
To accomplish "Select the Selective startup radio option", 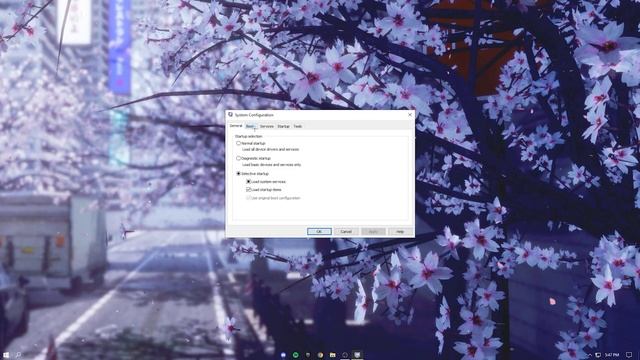I will point(238,173).
